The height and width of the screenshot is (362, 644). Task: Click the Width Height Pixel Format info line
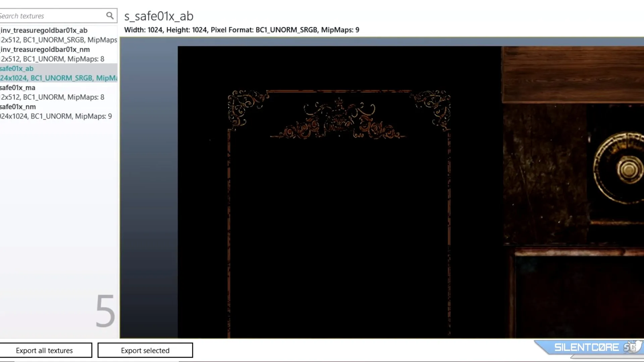tap(241, 30)
